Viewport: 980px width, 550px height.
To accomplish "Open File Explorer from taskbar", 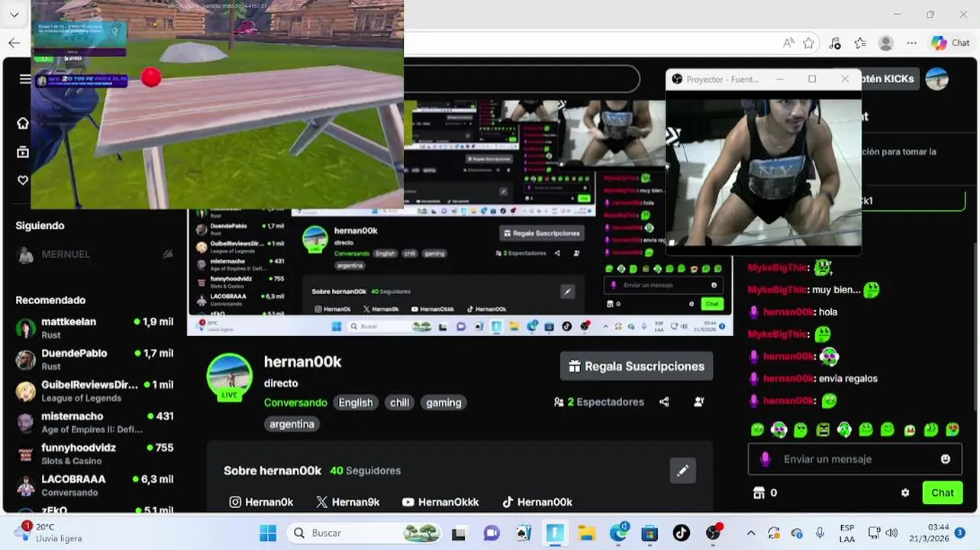I will click(x=585, y=532).
